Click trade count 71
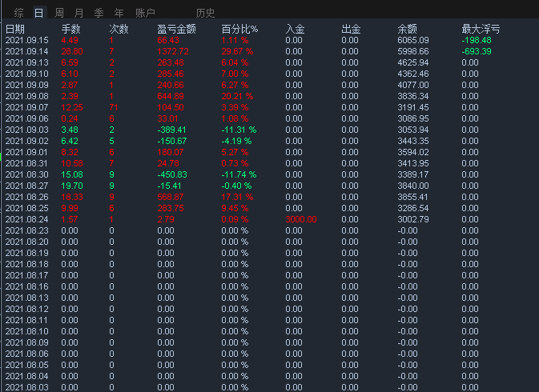Image resolution: width=539 pixels, height=392 pixels. click(114, 107)
